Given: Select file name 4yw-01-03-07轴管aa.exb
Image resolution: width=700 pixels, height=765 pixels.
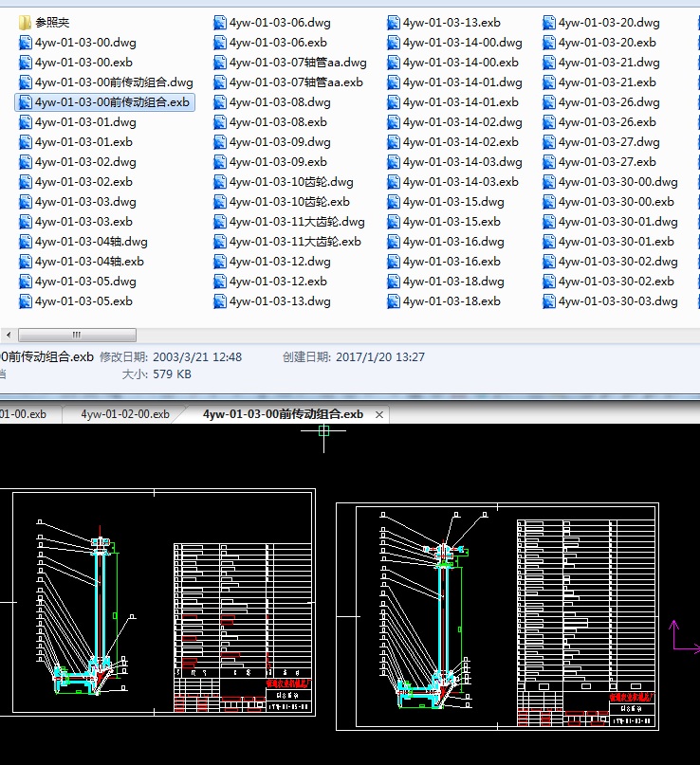Looking at the screenshot, I should coord(296,82).
